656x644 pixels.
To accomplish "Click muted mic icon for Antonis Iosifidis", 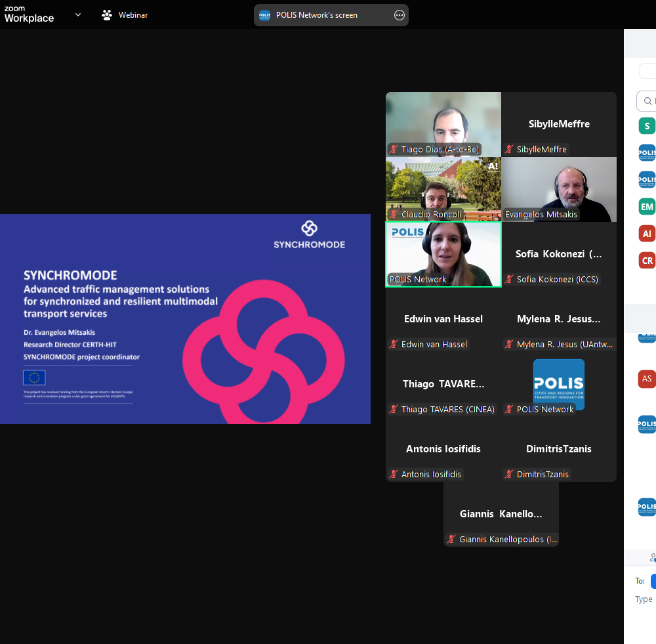I will click(x=393, y=474).
